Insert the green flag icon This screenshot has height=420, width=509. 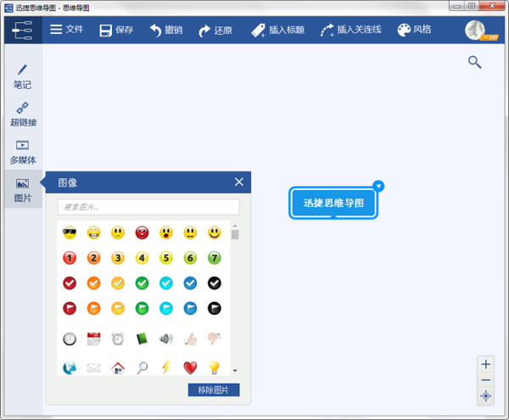pos(142,308)
